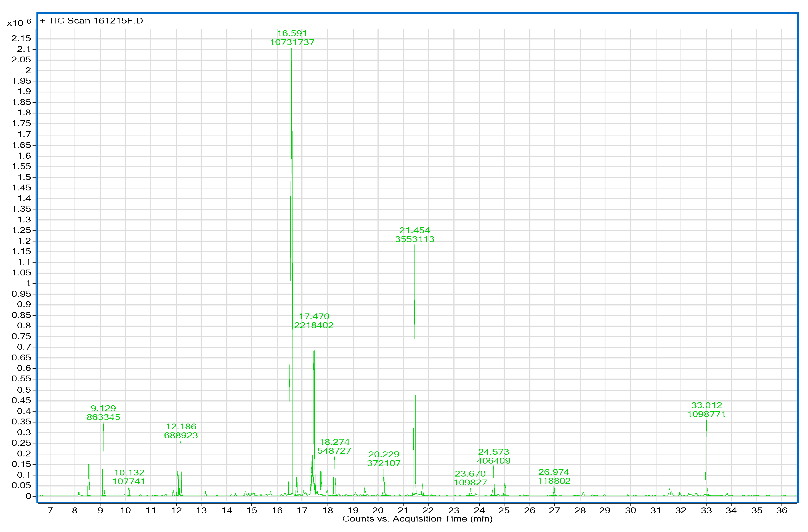Click the 12.186 peak label
The image size is (808, 532).
[x=181, y=427]
